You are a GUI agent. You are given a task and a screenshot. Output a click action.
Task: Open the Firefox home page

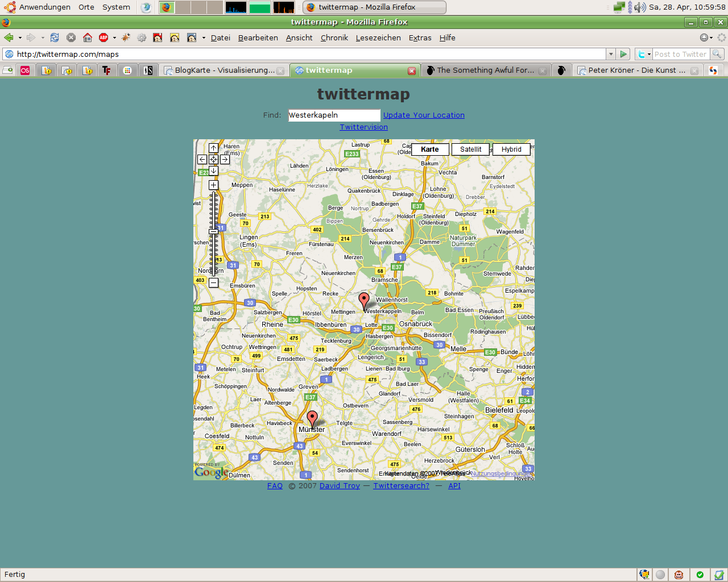(x=88, y=38)
